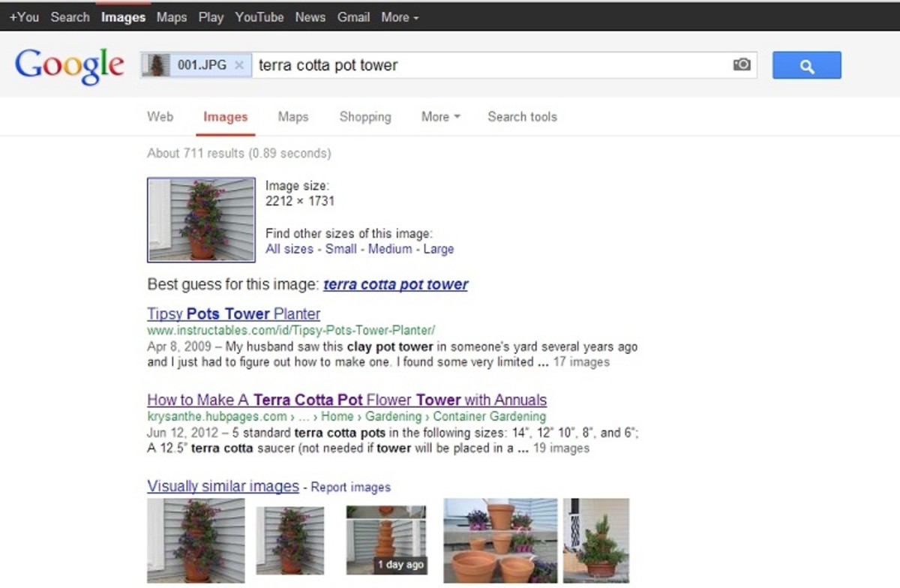Open Gmail from the top bar

pos(353,16)
